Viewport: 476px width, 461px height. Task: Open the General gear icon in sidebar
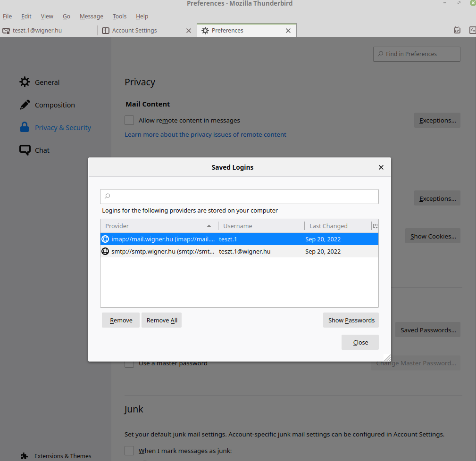pyautogui.click(x=25, y=82)
